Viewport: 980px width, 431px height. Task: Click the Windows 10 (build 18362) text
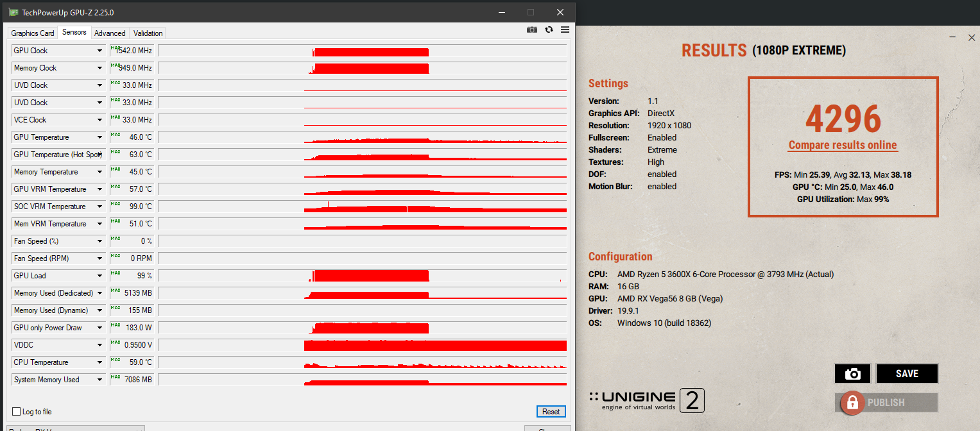(664, 323)
